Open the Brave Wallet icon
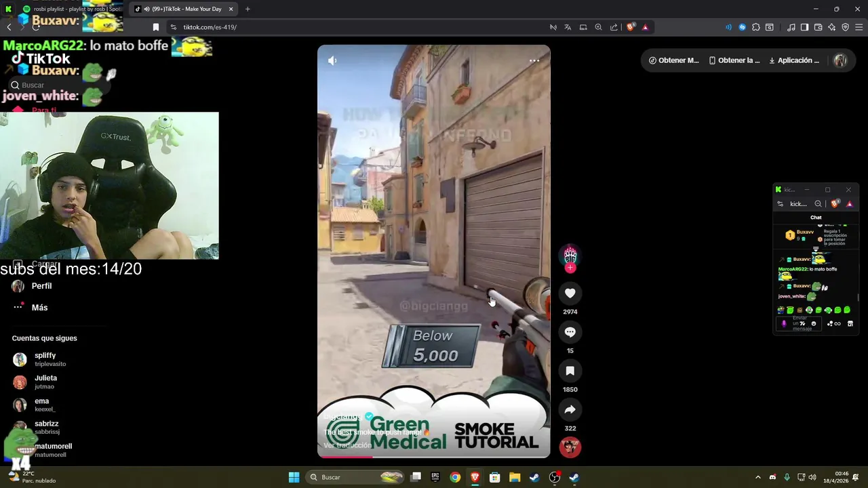 point(818,27)
